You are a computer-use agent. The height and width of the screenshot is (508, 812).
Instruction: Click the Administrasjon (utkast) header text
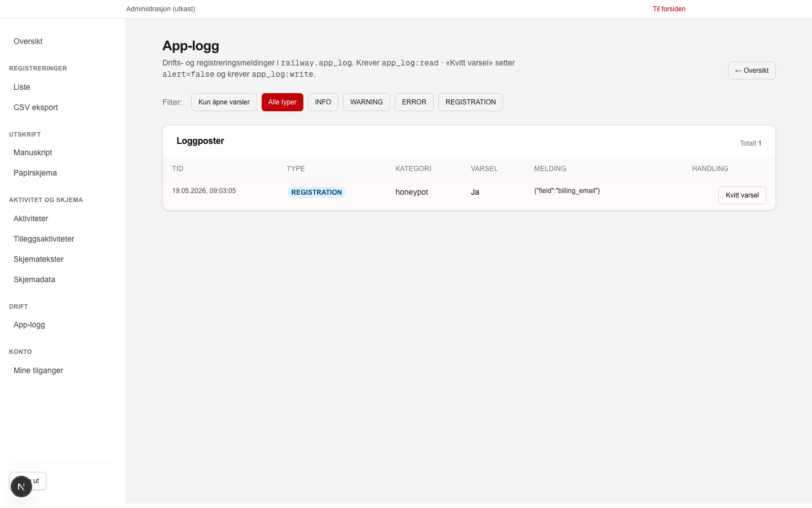tap(161, 9)
